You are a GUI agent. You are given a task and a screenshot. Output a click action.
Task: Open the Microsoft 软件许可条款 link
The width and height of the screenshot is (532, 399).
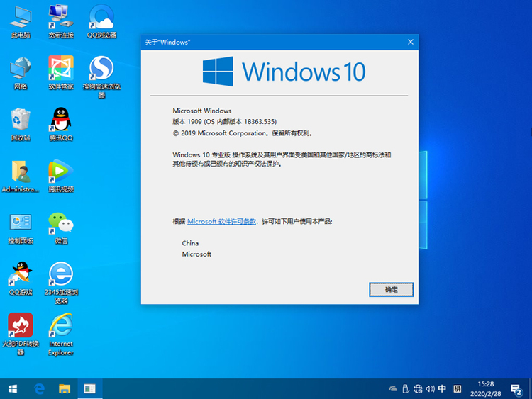(222, 221)
